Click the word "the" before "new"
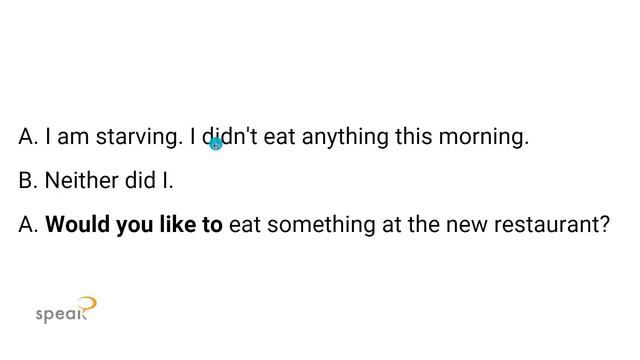 point(423,224)
